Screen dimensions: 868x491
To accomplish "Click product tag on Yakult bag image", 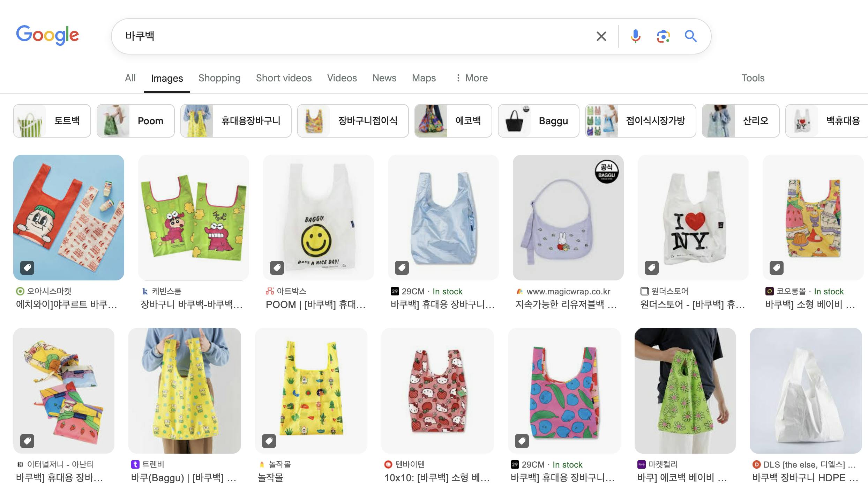I will tap(27, 268).
